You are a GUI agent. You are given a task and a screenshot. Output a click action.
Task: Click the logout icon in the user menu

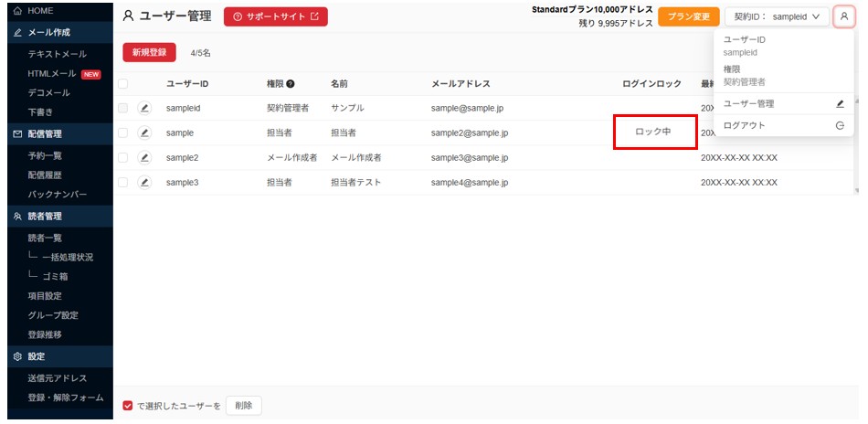pos(840,125)
